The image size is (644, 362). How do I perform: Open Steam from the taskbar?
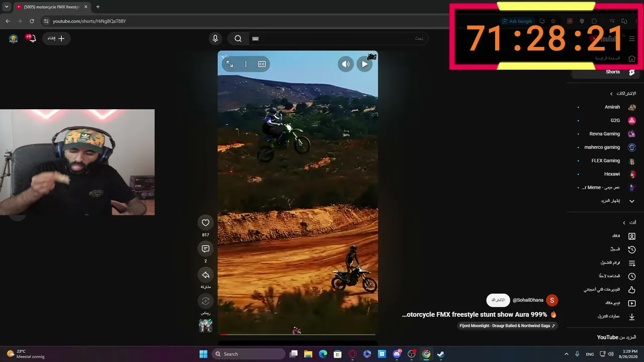[x=441, y=354]
